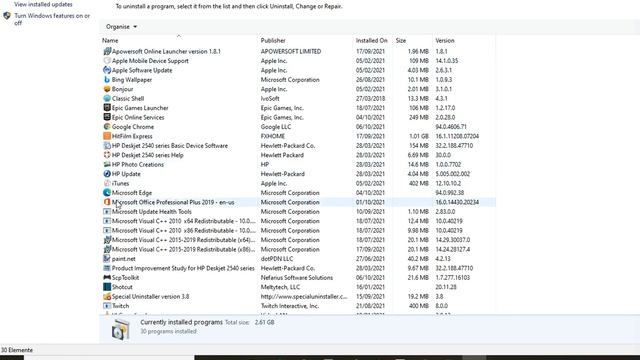This screenshot has width=640, height=360.
Task: Click the Twitch program icon
Action: click(x=107, y=306)
